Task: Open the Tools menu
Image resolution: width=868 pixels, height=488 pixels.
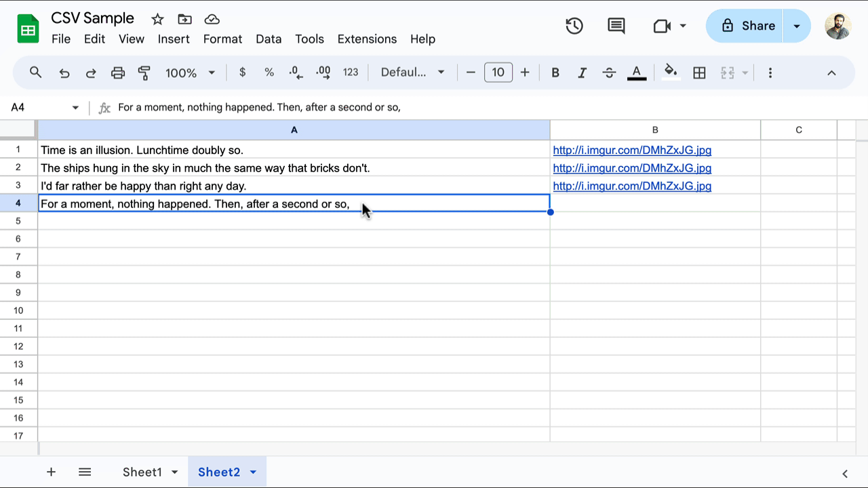Action: (x=309, y=39)
